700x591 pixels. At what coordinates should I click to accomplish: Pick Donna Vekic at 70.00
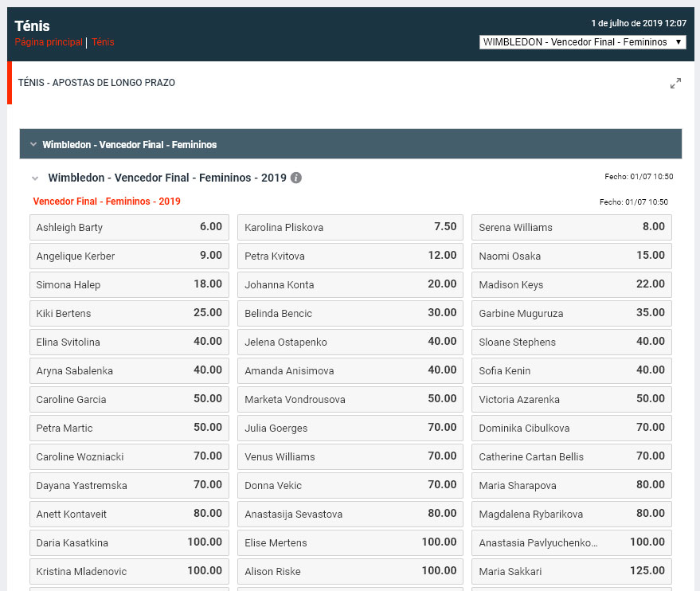point(350,485)
